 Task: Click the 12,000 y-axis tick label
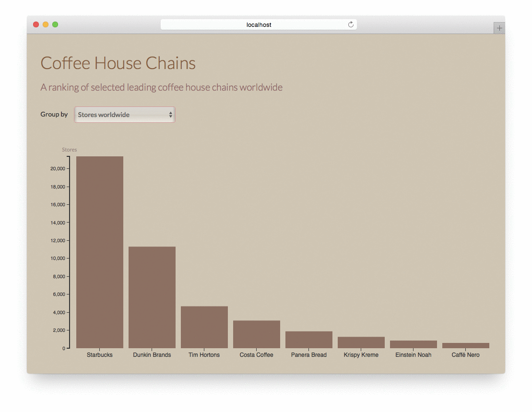pos(58,240)
